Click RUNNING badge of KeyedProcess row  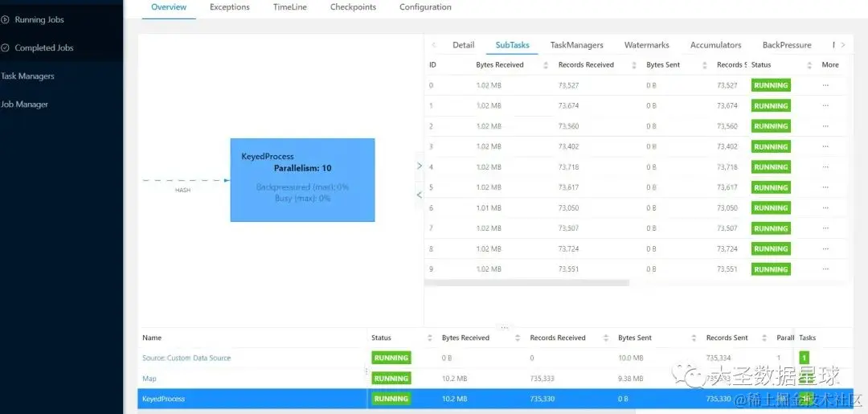coord(391,399)
